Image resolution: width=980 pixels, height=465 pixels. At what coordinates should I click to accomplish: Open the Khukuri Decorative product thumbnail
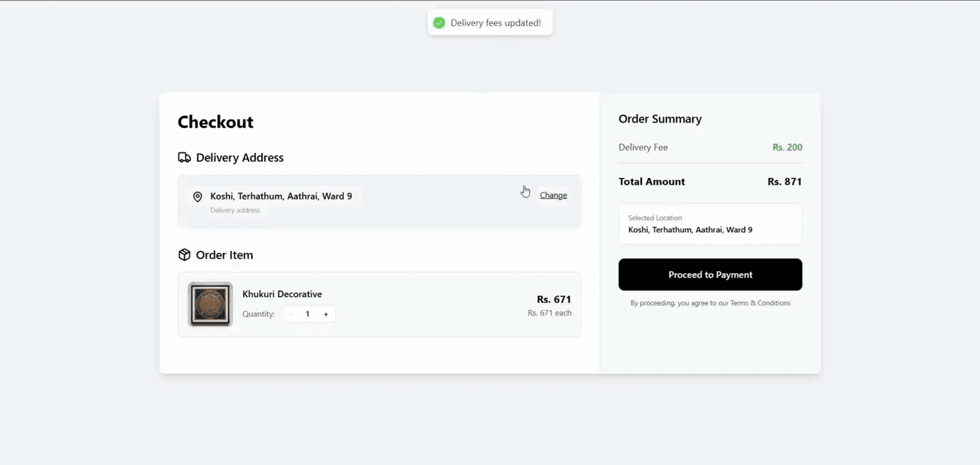(x=210, y=304)
